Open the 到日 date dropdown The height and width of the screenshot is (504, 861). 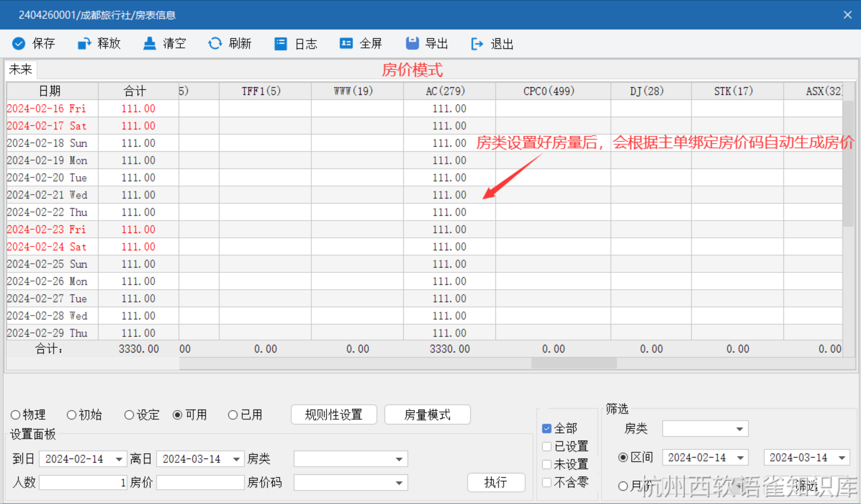(119, 459)
